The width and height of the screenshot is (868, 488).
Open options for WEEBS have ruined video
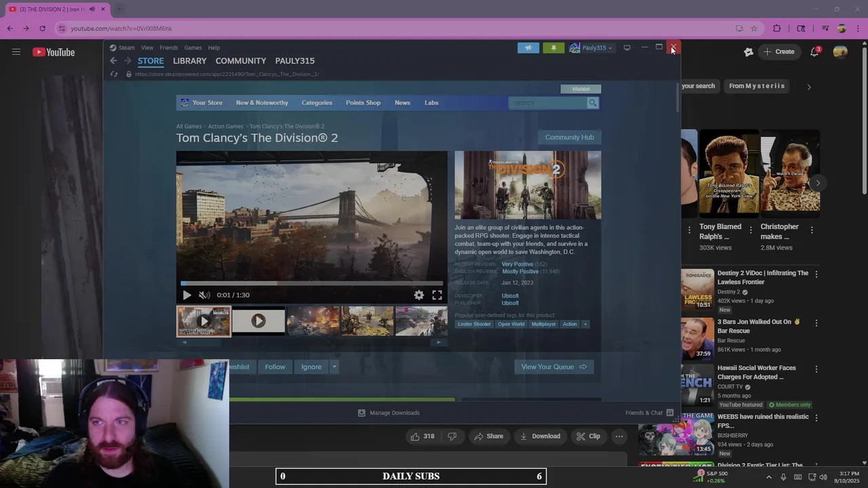816,418
